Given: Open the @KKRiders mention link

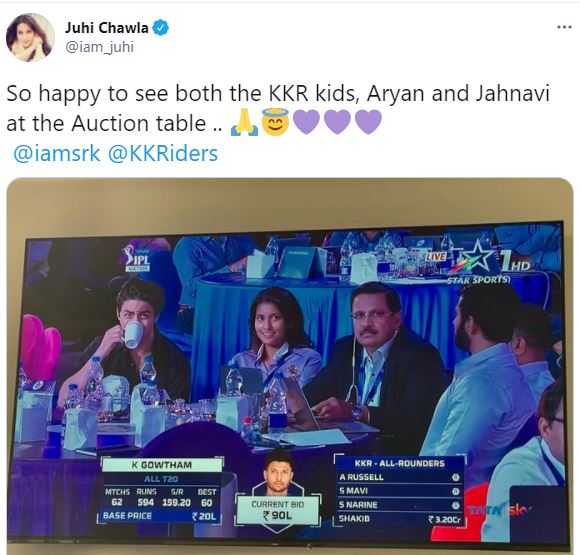Looking at the screenshot, I should (x=163, y=154).
